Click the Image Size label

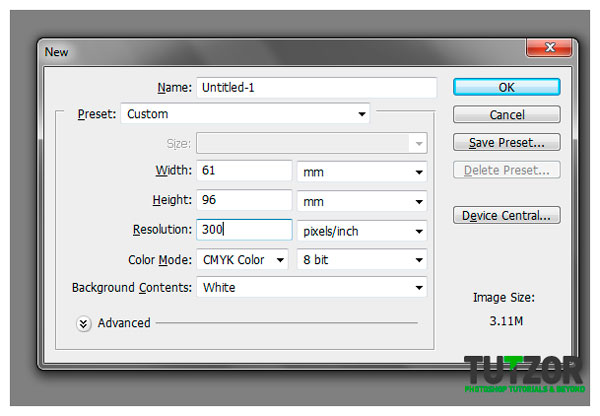pos(506,297)
